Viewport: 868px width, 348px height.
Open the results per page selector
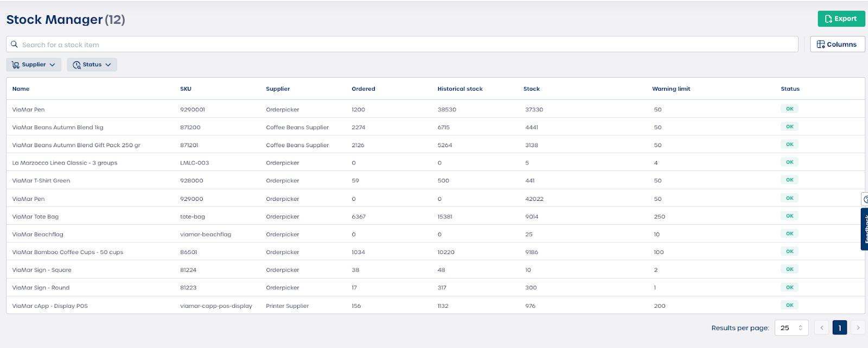click(x=791, y=328)
